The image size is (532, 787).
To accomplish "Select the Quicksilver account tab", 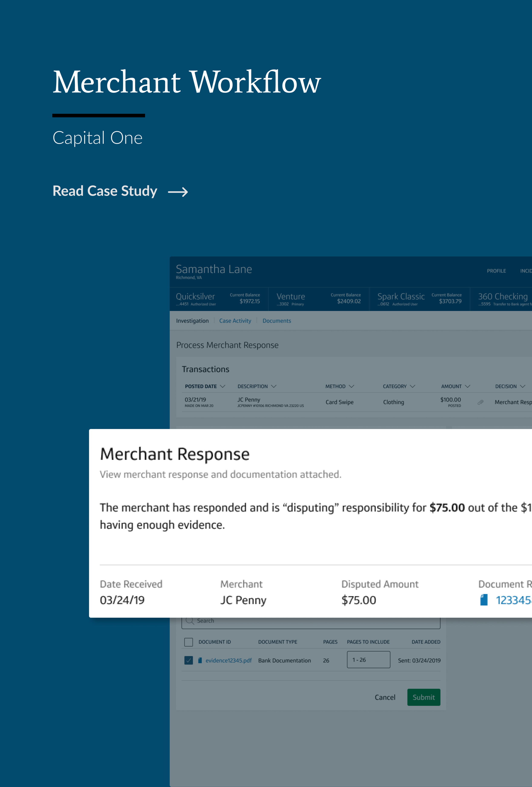I will [219, 299].
